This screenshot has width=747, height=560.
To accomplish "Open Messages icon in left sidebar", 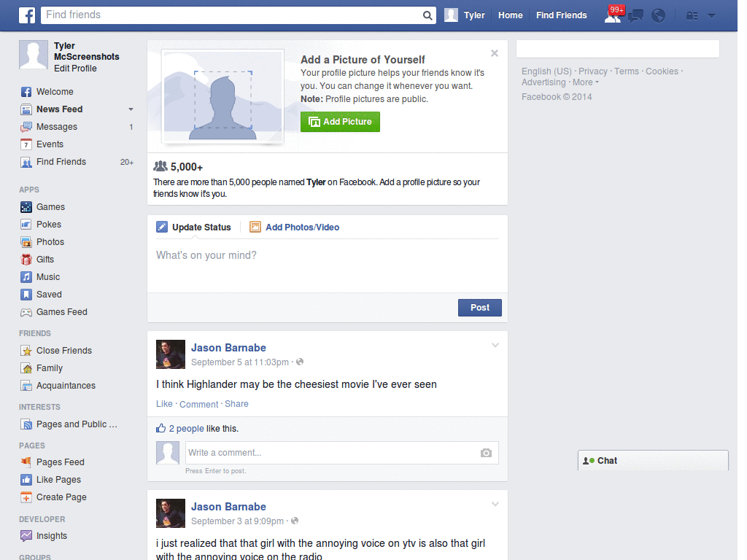I will click(26, 127).
